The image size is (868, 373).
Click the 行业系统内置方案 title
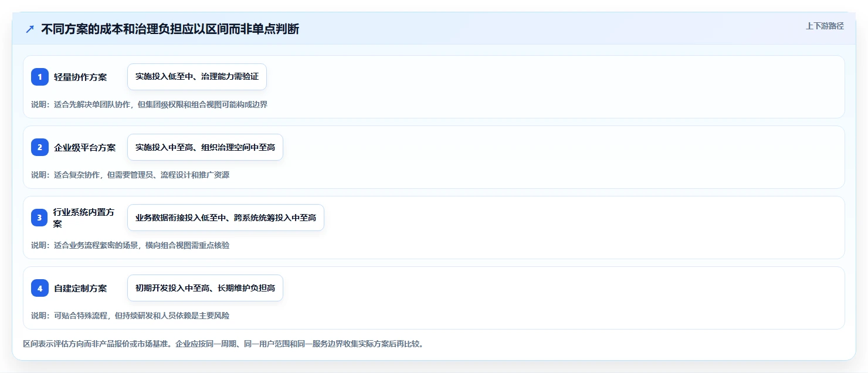85,218
